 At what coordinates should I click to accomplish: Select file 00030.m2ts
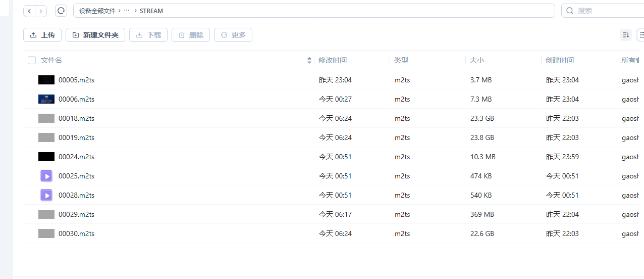pyautogui.click(x=76, y=234)
